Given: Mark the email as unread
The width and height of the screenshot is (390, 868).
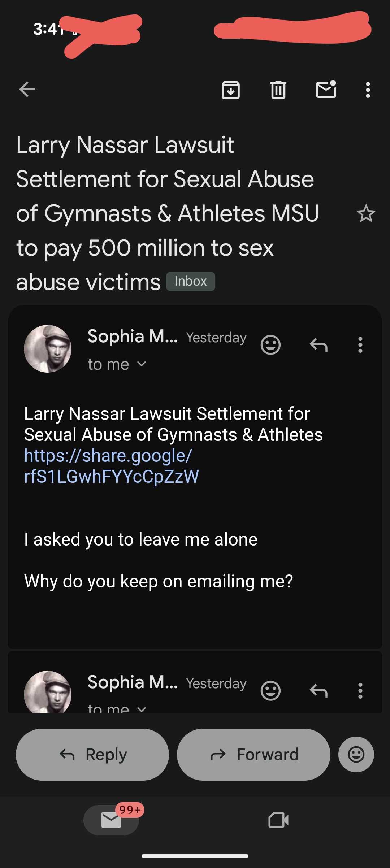Looking at the screenshot, I should (x=326, y=90).
